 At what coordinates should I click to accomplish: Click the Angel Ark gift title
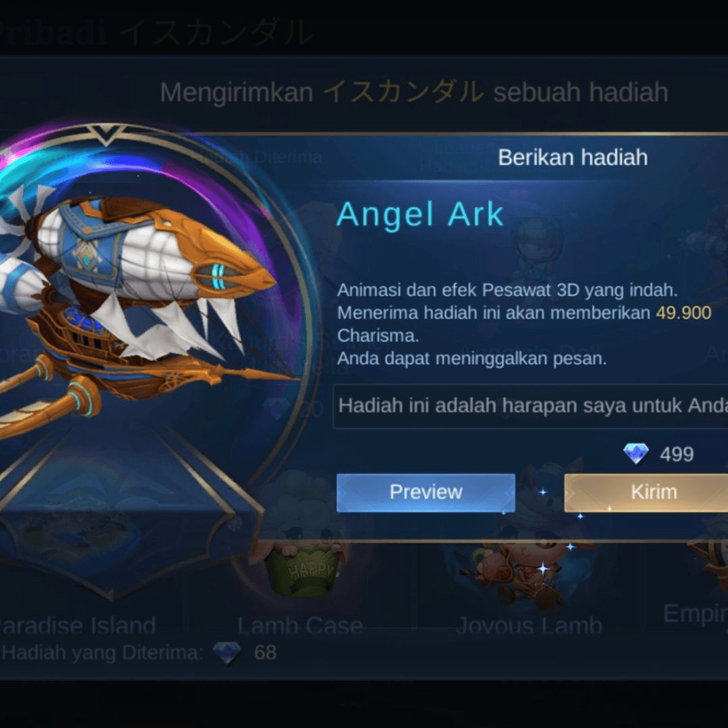coord(420,214)
